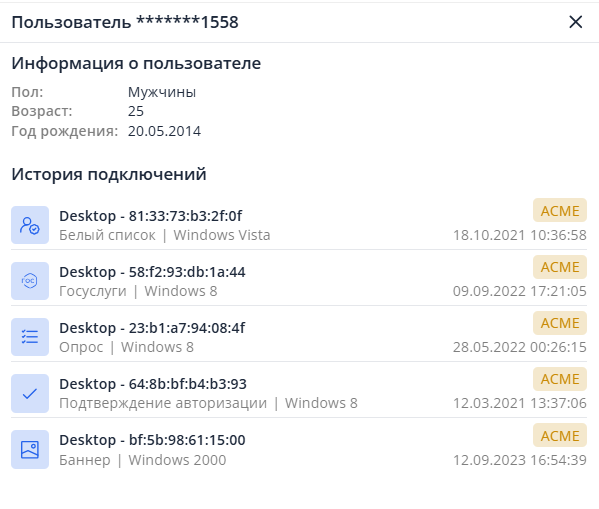Screen dimensions: 599x509
Task: Click ACME tag on Баннер row
Action: [x=560, y=435]
